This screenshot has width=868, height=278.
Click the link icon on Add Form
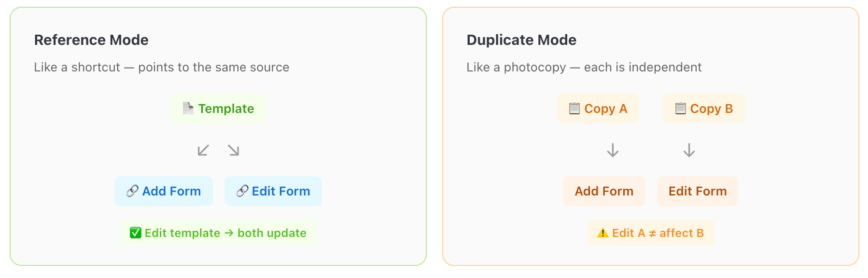click(x=132, y=191)
